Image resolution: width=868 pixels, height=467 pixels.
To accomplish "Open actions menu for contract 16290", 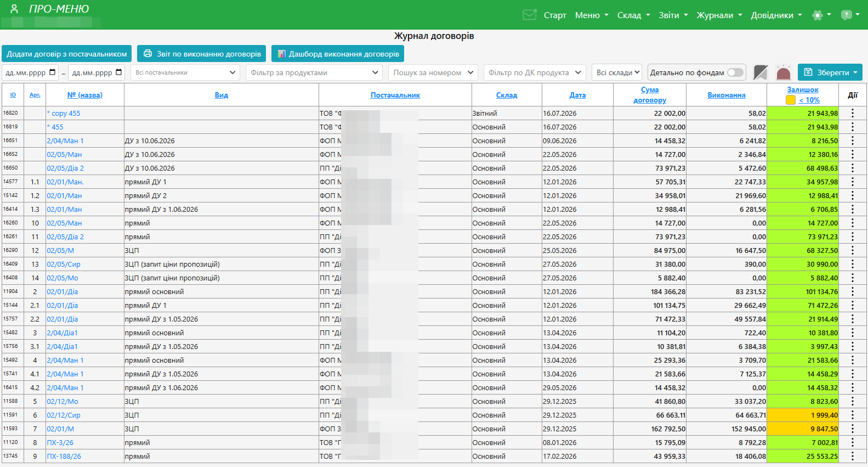I will [853, 250].
